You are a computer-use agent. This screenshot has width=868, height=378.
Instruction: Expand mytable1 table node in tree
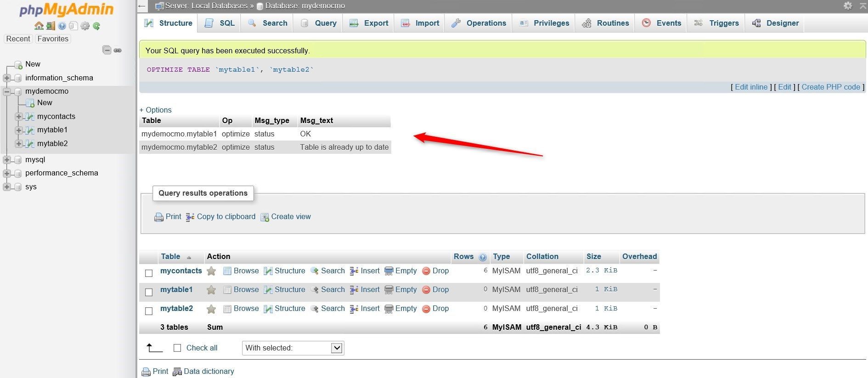(x=19, y=130)
